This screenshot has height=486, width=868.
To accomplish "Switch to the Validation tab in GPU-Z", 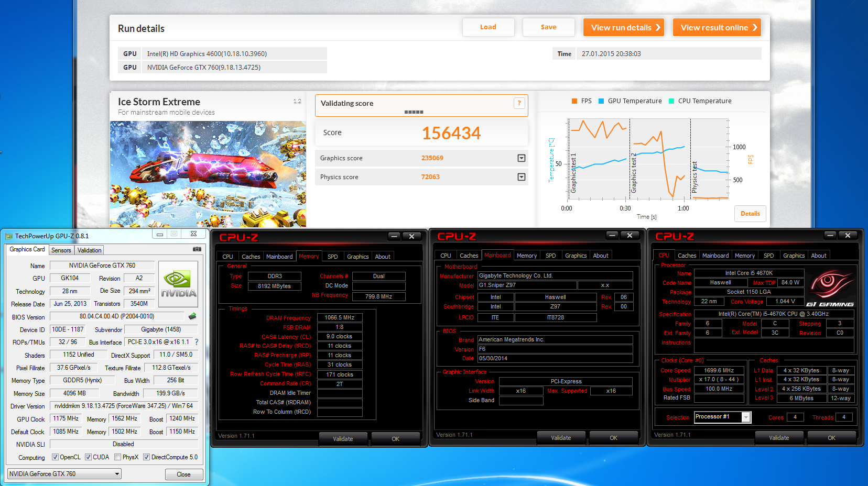I will (x=90, y=250).
